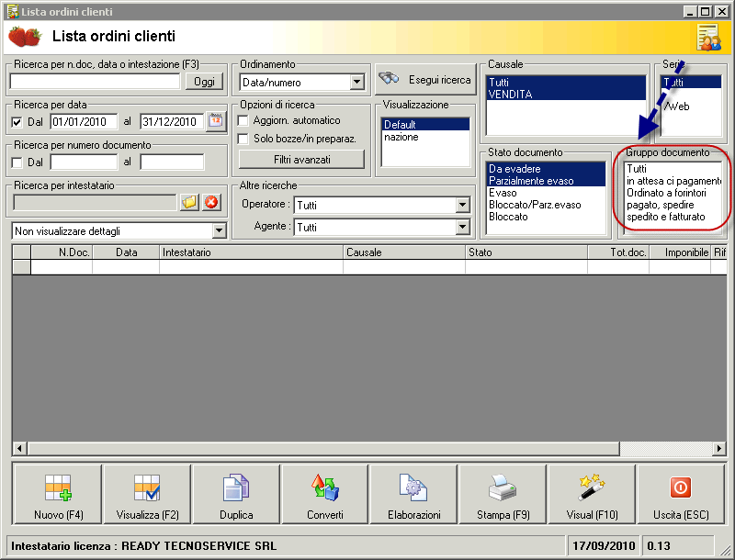Click the red clear intestatario icon
The image size is (735, 560).
pyautogui.click(x=211, y=202)
